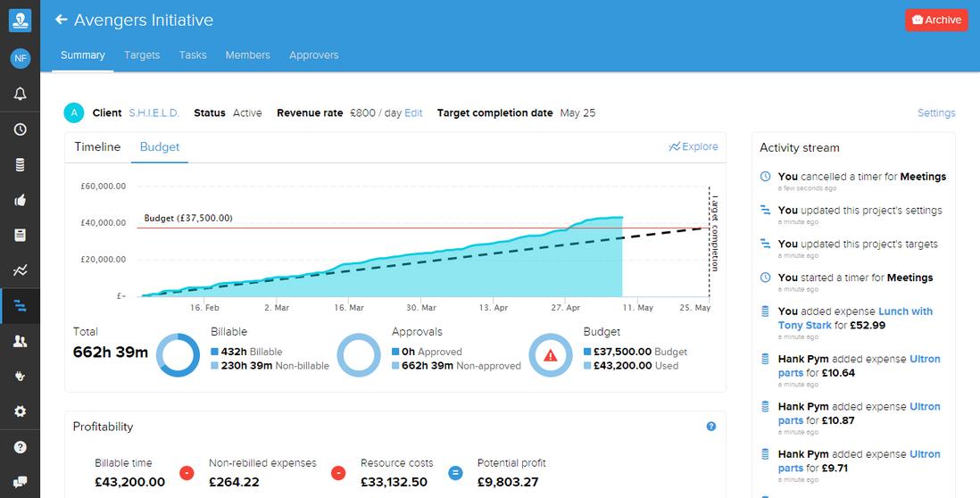Screen dimensions: 980x498
Task: Click the Explore chart link
Action: pos(693,147)
